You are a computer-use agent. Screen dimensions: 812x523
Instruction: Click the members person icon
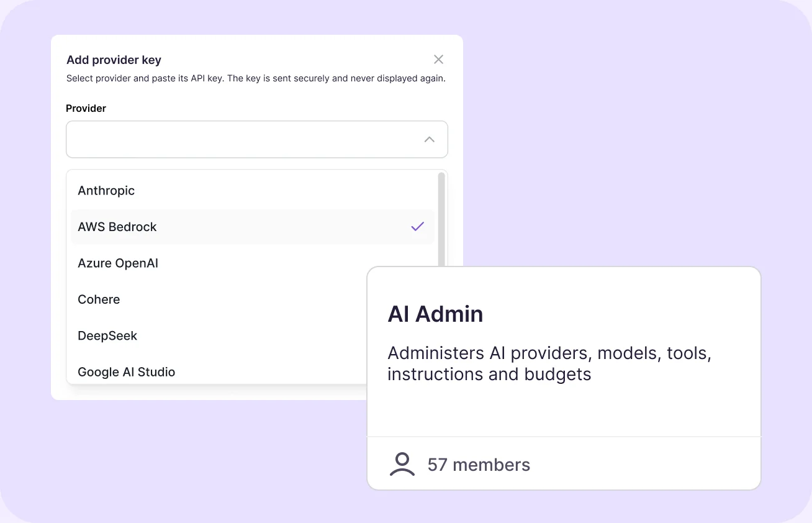pyautogui.click(x=402, y=465)
